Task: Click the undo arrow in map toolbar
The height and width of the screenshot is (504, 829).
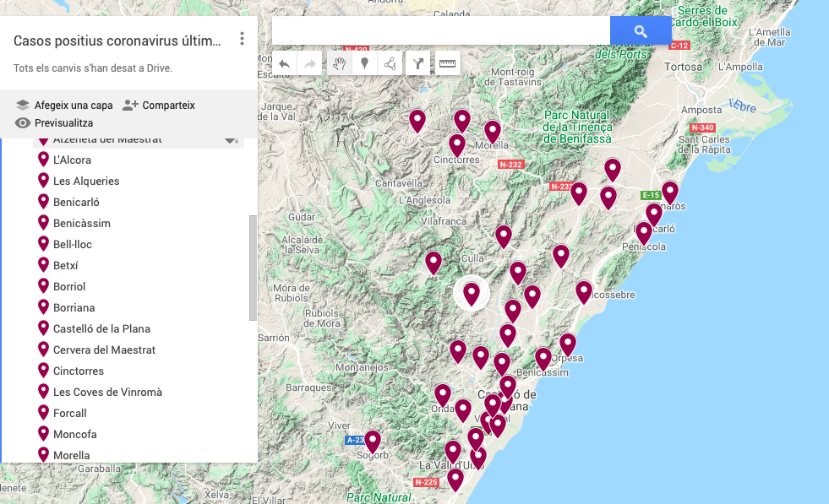Action: [285, 63]
